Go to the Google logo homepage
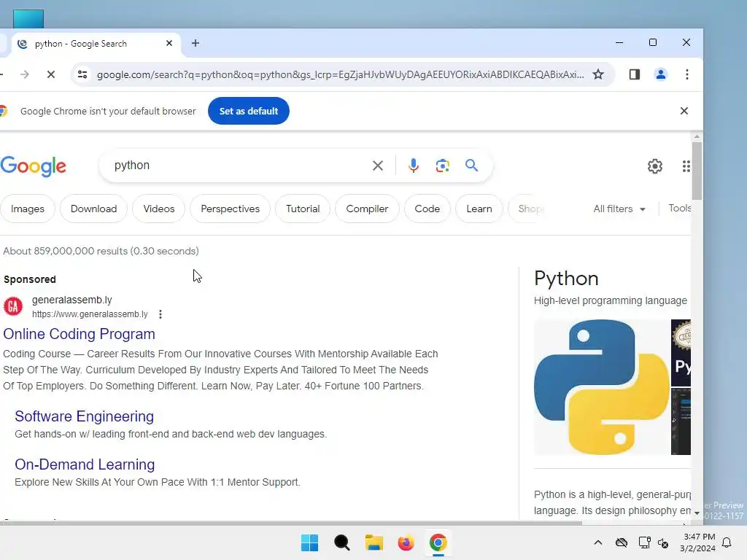 34,166
